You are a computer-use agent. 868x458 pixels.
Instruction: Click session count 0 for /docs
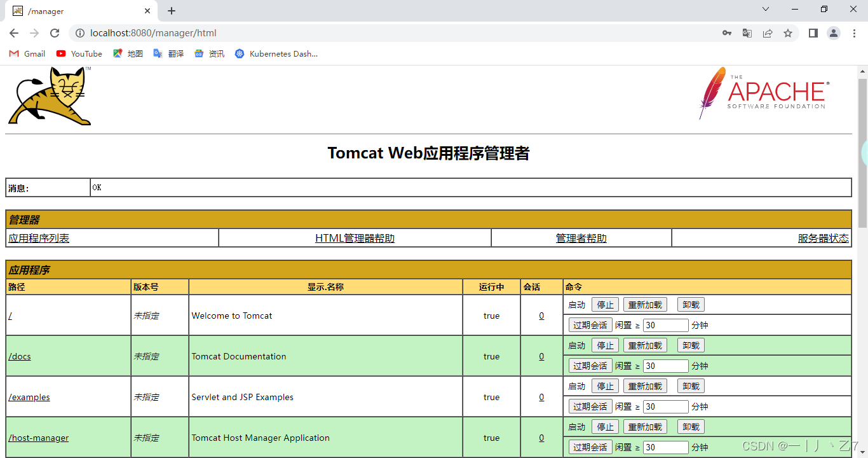pos(541,356)
